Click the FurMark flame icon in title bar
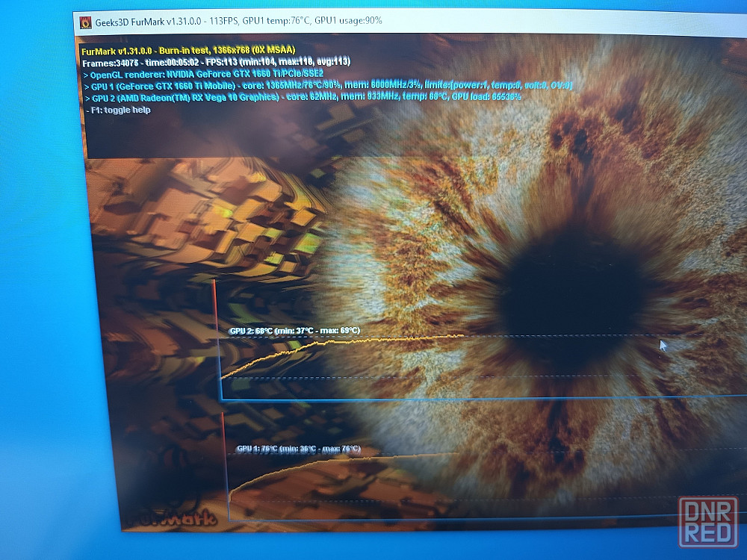747x560 pixels. coord(84,21)
